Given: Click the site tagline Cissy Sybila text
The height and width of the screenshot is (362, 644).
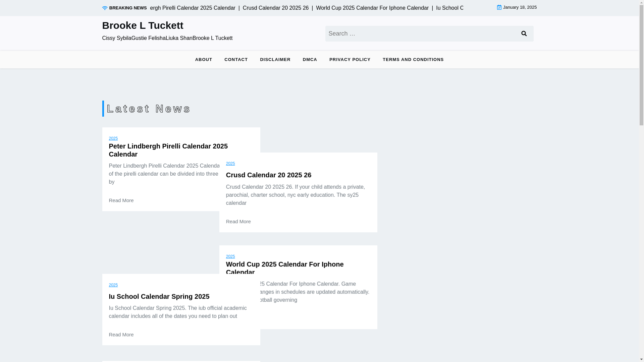Looking at the screenshot, I should pos(167,38).
